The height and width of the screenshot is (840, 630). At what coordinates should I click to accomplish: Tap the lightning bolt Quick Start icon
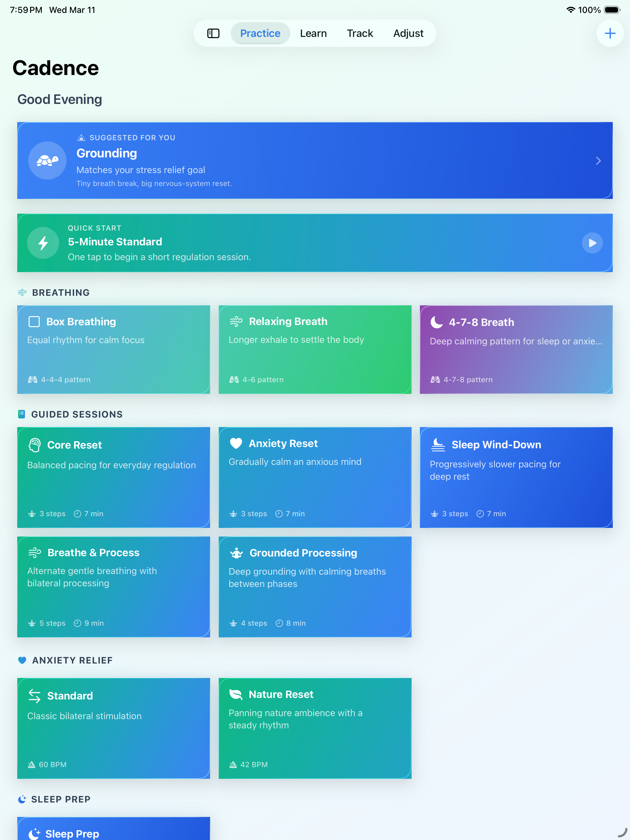click(43, 243)
